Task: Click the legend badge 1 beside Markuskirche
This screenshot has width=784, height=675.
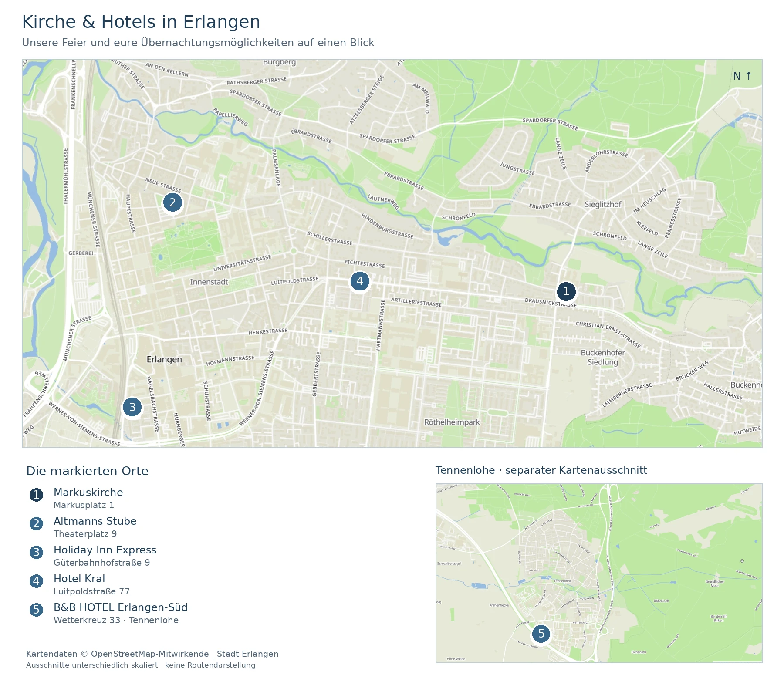Action: (x=36, y=495)
